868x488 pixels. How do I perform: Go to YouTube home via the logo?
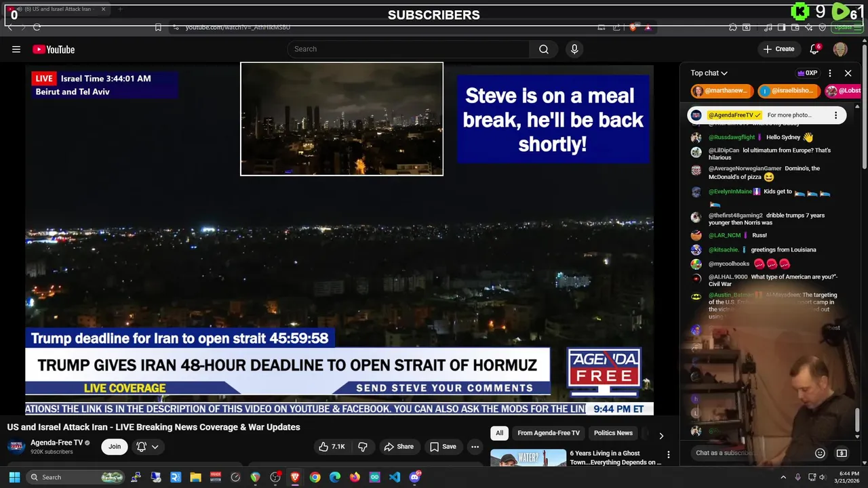click(54, 49)
